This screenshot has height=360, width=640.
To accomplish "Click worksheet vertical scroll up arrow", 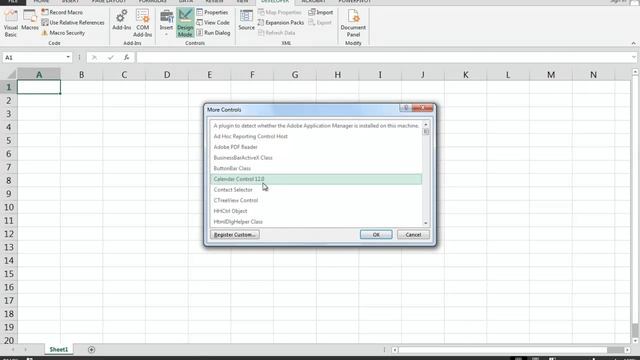I will click(x=635, y=72).
